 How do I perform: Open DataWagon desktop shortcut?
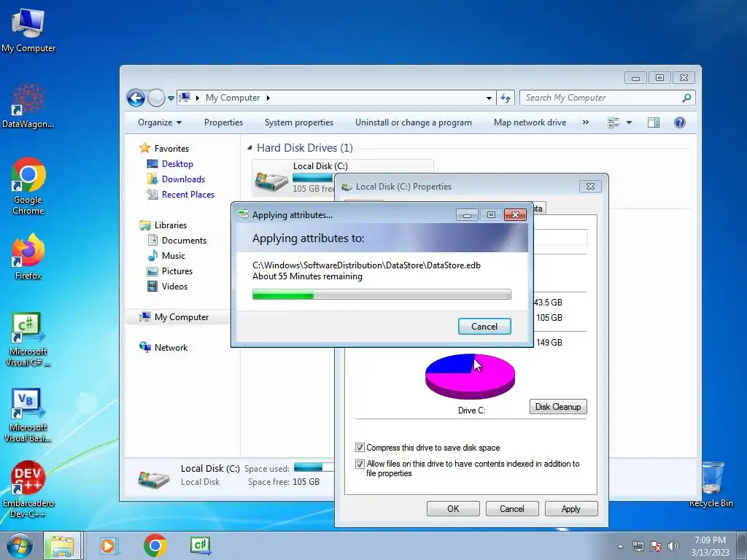pyautogui.click(x=28, y=106)
